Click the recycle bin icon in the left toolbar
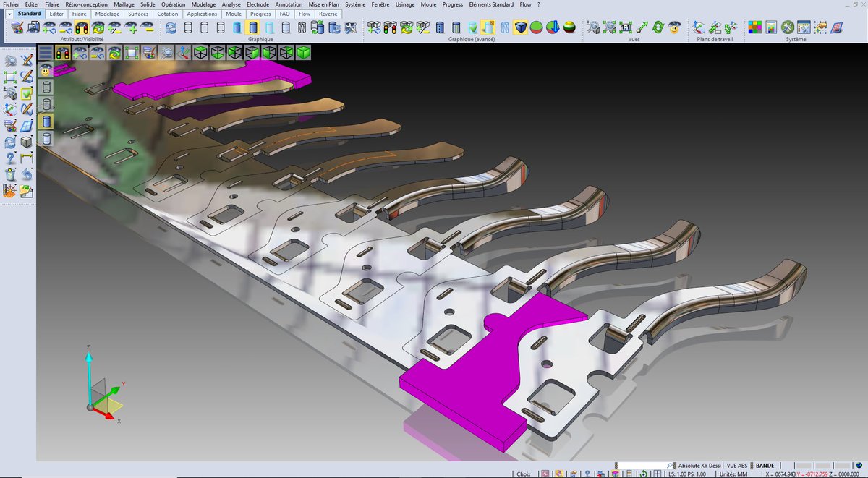Viewport: 868px width, 478px height. click(x=10, y=174)
